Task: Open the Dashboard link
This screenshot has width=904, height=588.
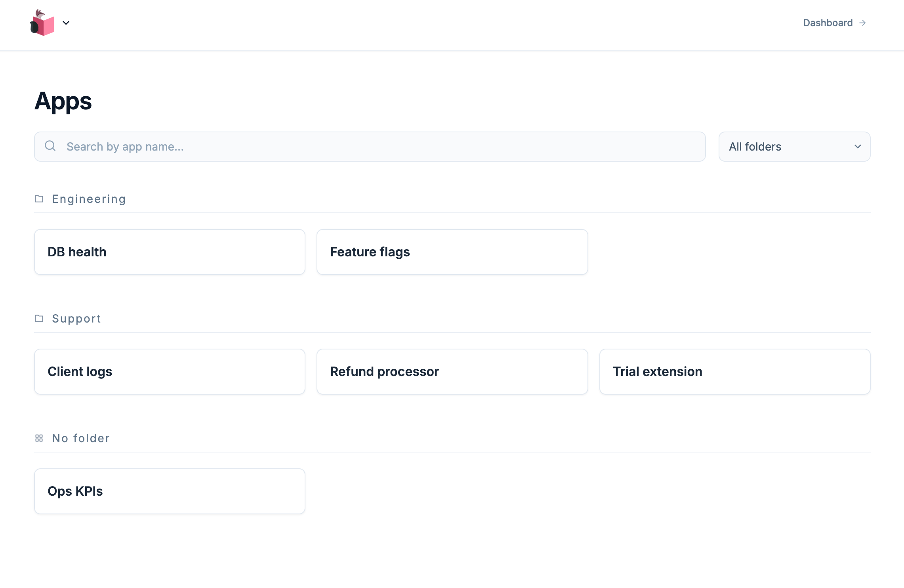Action: (828, 23)
